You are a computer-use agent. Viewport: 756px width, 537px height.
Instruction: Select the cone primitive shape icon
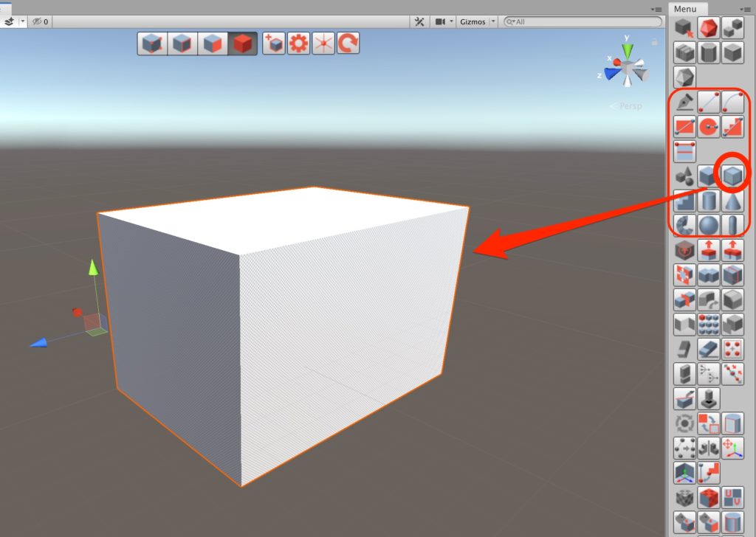click(732, 201)
